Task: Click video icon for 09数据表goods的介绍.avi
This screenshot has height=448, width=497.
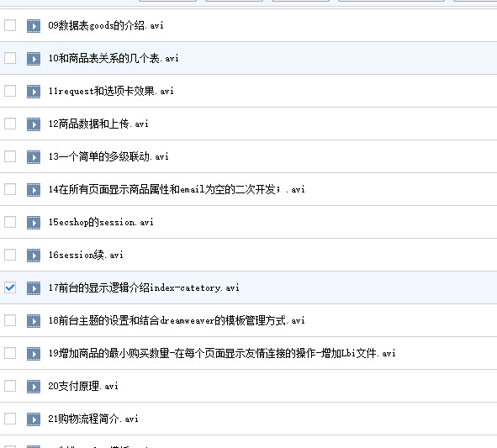Action: tap(34, 26)
